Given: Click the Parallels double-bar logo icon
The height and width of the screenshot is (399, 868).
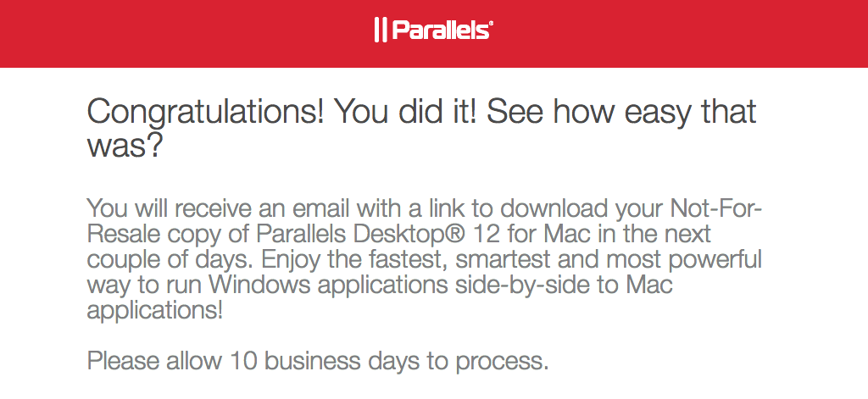Looking at the screenshot, I should pyautogui.click(x=381, y=30).
